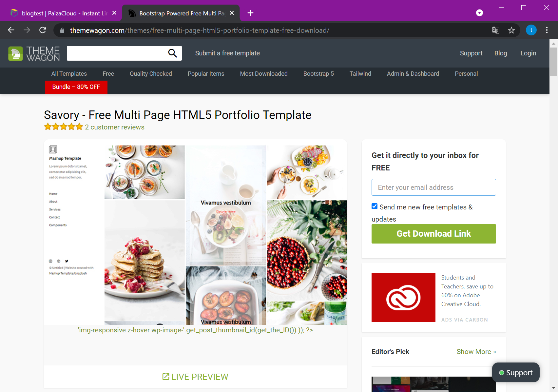Open the tab search dropdown arrow

pos(479,13)
